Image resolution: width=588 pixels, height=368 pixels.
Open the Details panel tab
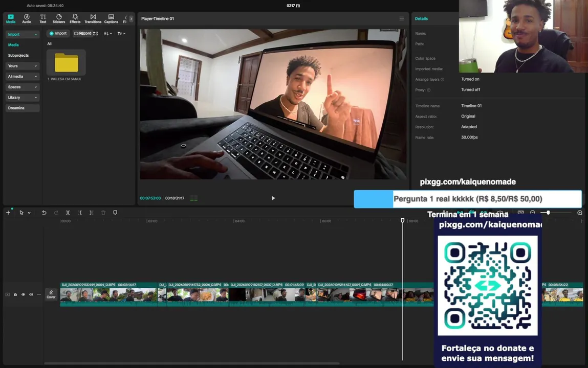(421, 18)
